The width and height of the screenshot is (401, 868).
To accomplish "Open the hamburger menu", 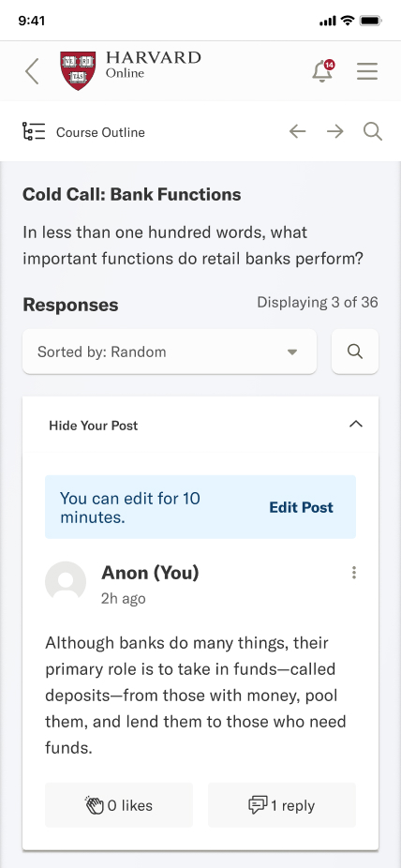I will coord(366,71).
